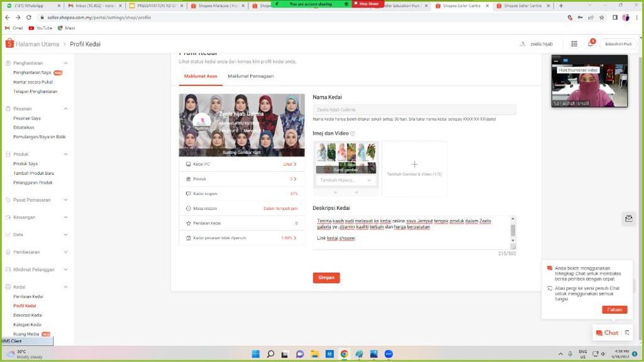Viewport: 644px width, 362px height.
Task: Click the Windows Start icon in taskbar
Action: click(256, 354)
